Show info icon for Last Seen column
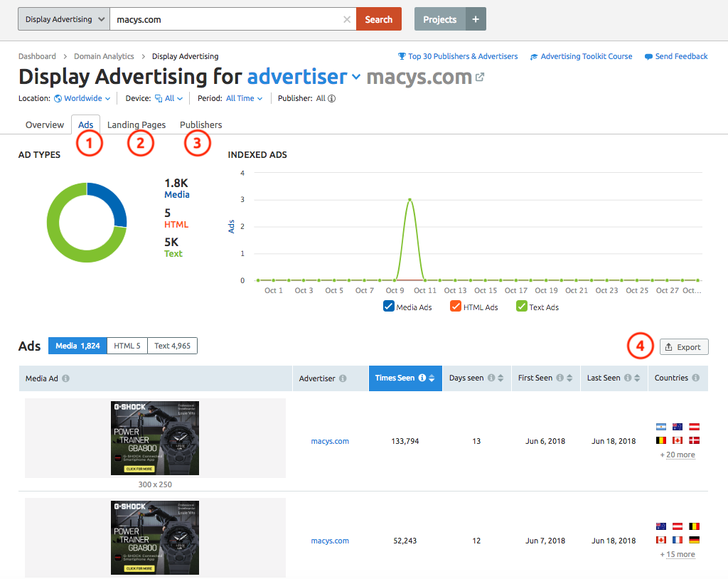This screenshot has width=728, height=579. point(628,378)
